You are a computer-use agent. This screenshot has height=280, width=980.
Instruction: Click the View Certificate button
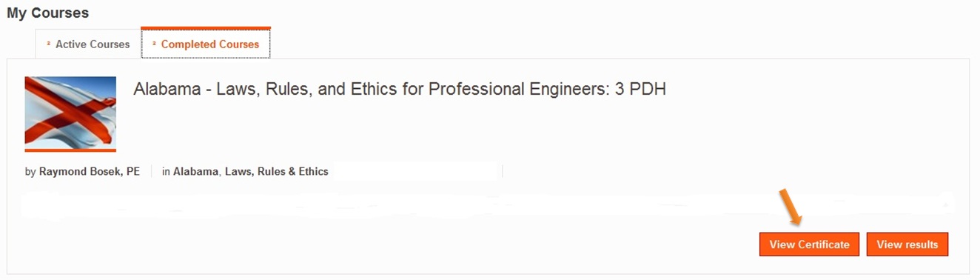point(809,244)
